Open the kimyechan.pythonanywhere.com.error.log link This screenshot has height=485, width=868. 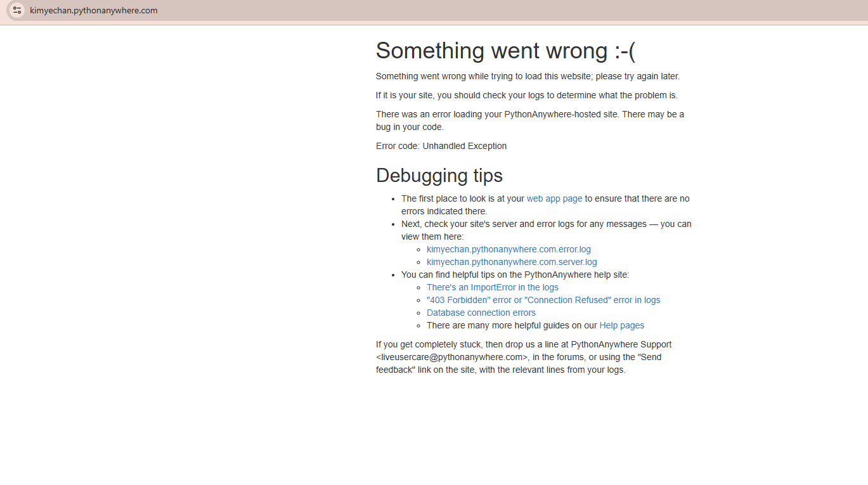[508, 249]
